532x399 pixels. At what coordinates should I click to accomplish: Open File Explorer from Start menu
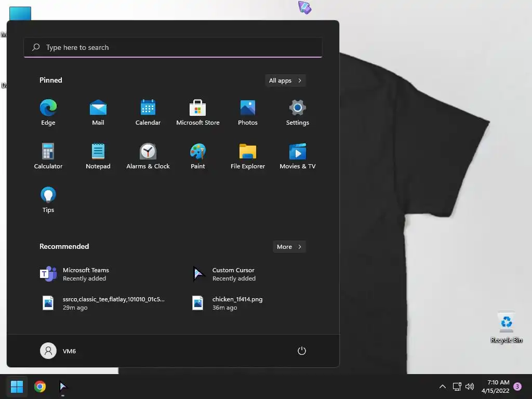[x=248, y=156]
